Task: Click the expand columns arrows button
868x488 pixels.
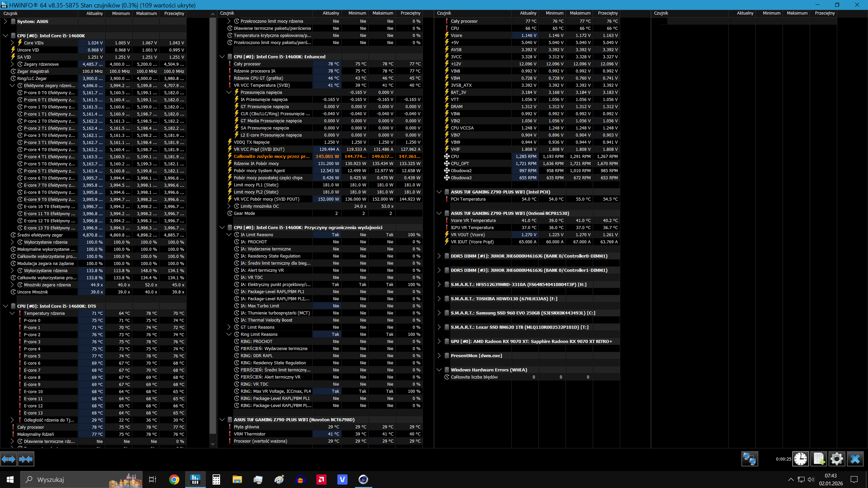Action: point(8,459)
